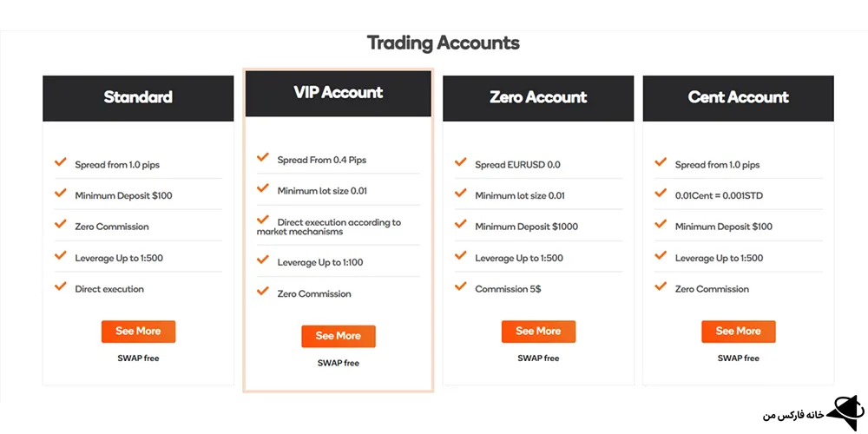Select the Standard account header
868x434 pixels.
(138, 97)
